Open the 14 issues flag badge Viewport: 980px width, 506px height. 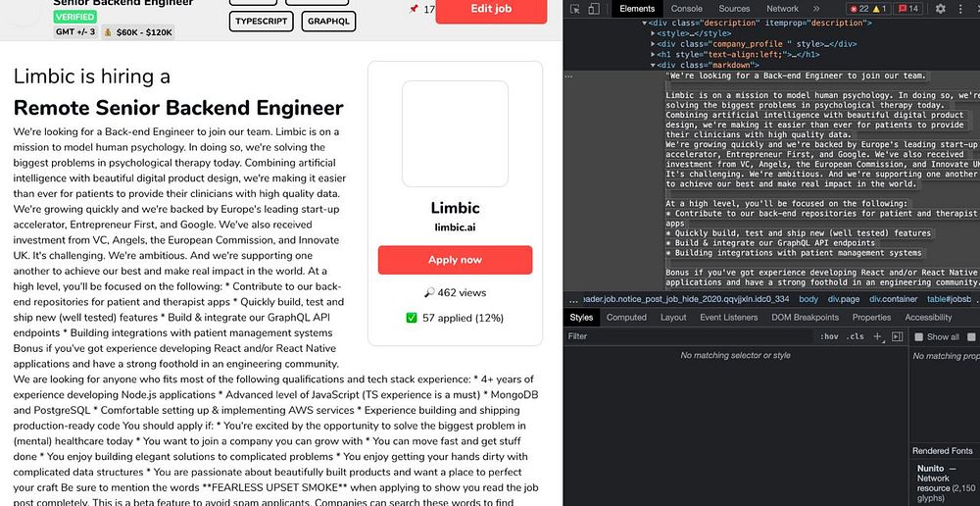pyautogui.click(x=908, y=9)
